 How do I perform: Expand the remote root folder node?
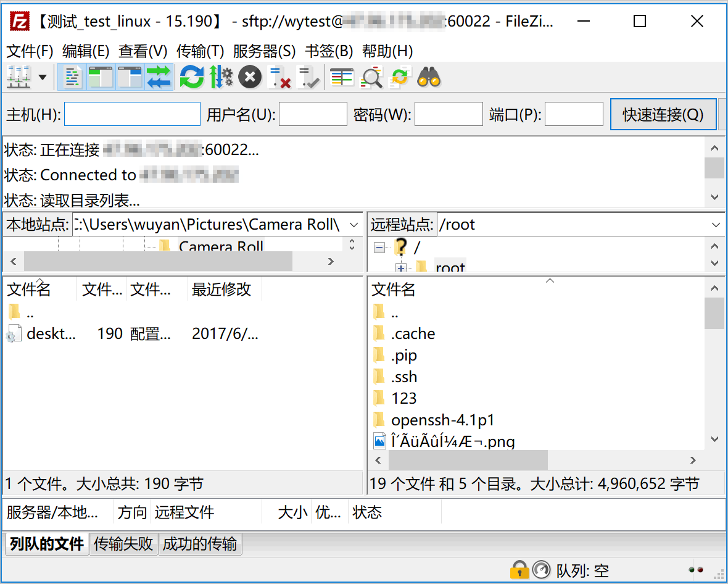click(x=400, y=267)
